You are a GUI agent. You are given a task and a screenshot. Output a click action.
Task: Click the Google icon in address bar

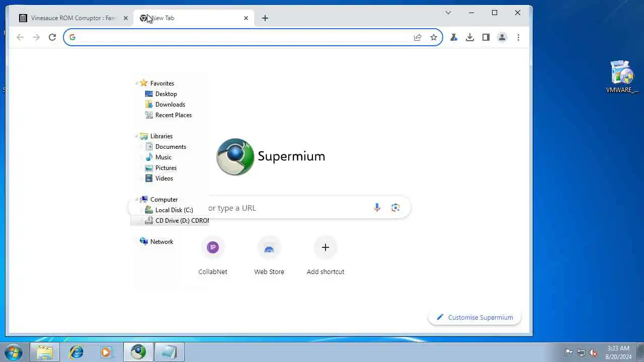pos(72,37)
